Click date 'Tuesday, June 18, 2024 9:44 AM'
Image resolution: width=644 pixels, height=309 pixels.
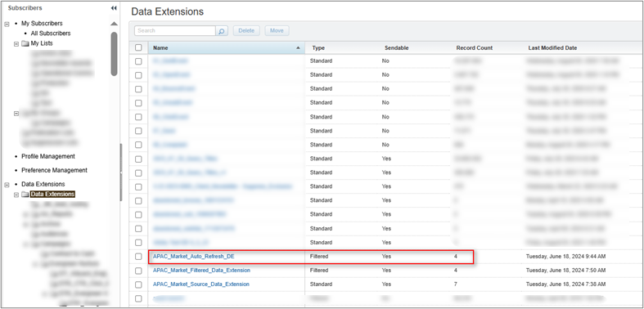566,257
